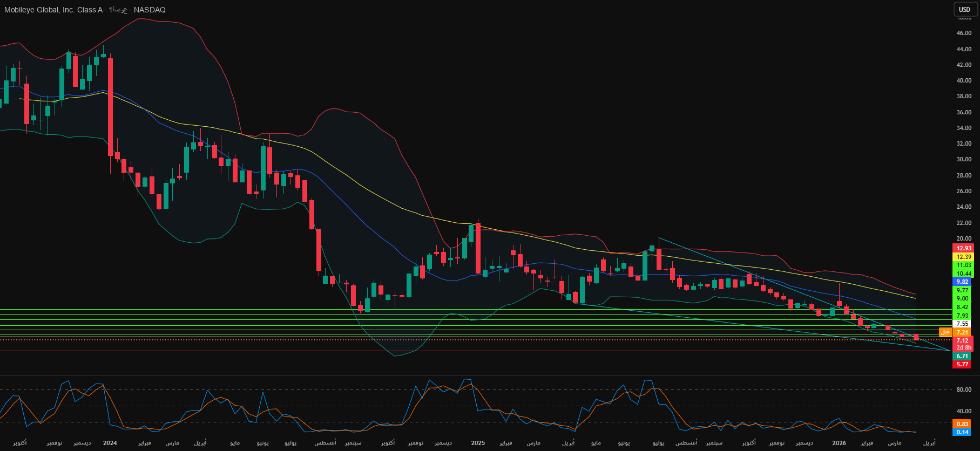Viewport: 980px width, 451px height.
Task: Select the red 12.93 price label
Action: click(962, 248)
